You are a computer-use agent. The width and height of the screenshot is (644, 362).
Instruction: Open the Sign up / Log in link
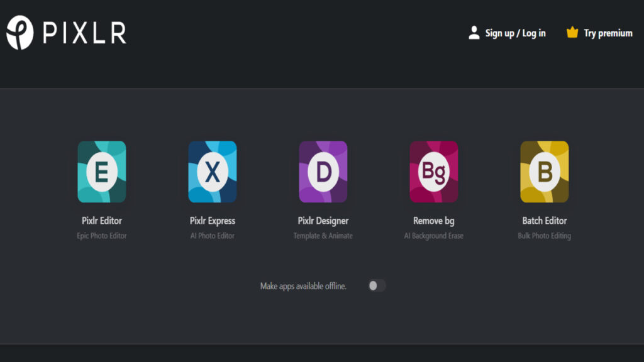point(515,33)
